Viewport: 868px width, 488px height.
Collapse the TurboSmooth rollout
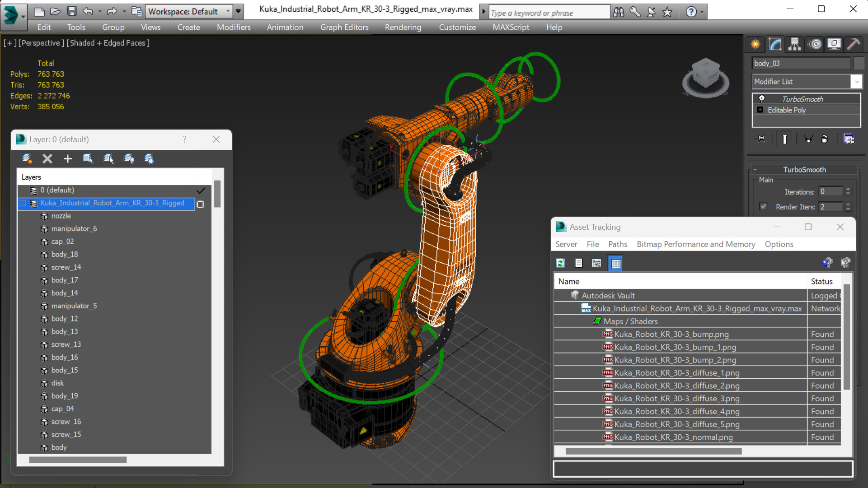755,170
